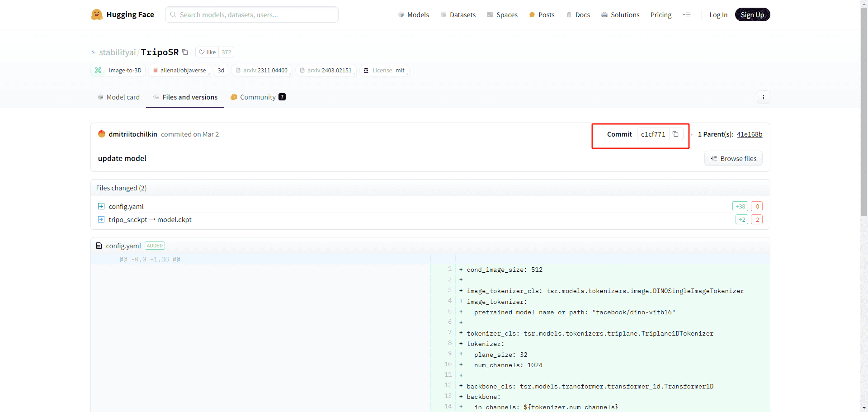This screenshot has width=868, height=412.
Task: Jump to config.yaml in changed files
Action: tap(126, 207)
